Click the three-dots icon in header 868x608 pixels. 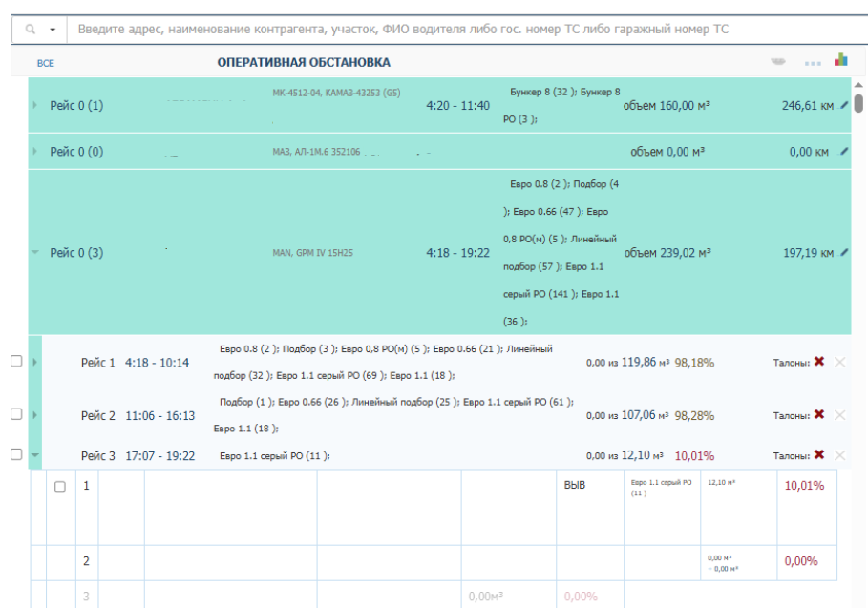813,62
